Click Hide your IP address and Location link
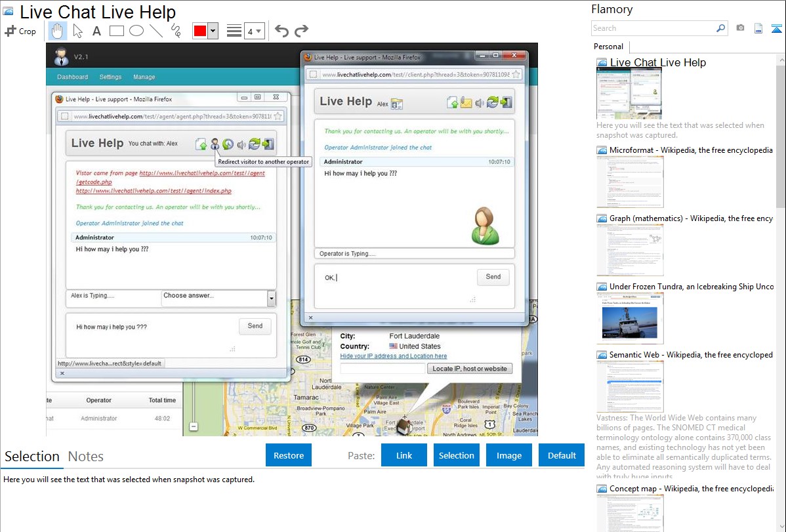 [394, 356]
